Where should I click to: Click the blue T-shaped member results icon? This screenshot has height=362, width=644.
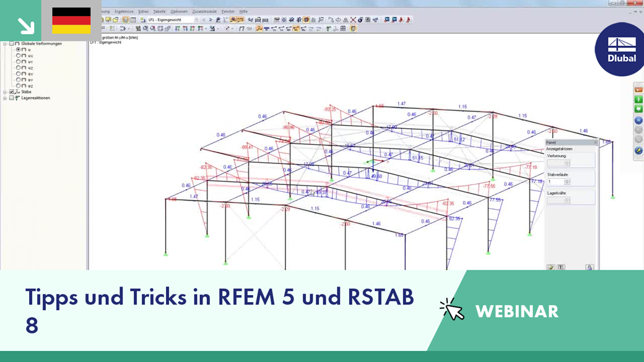(x=266, y=28)
